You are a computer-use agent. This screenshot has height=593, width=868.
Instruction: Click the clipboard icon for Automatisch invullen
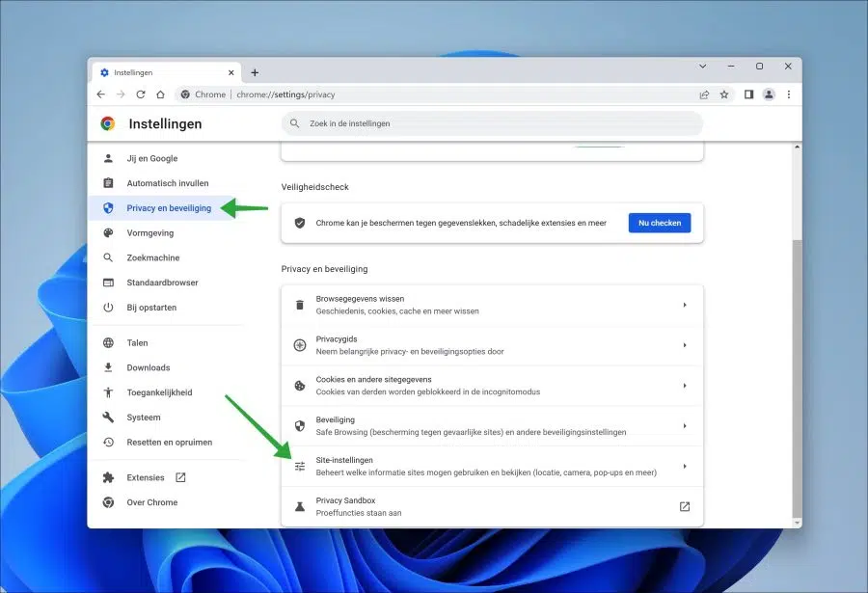[x=108, y=183]
